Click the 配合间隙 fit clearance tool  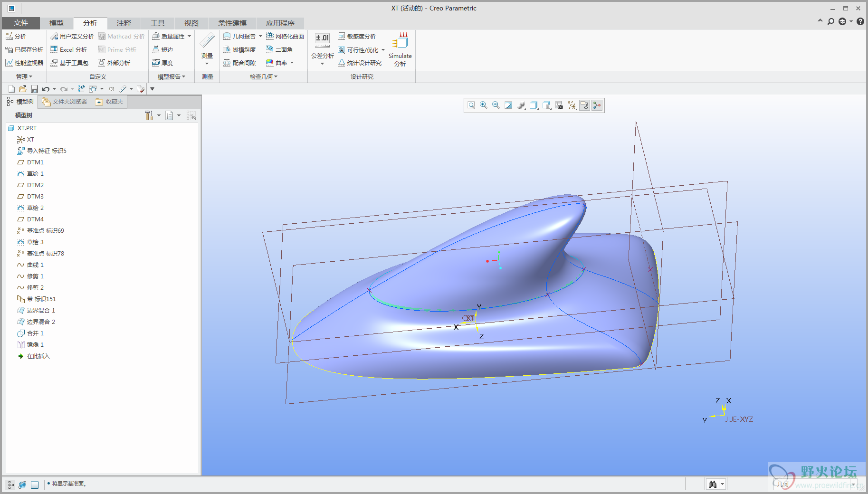(x=239, y=63)
